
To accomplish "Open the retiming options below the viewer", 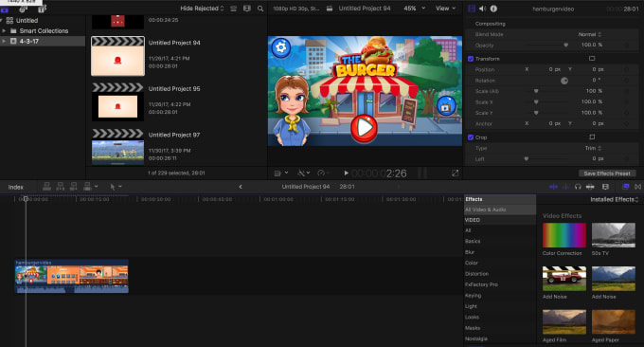I will point(324,173).
